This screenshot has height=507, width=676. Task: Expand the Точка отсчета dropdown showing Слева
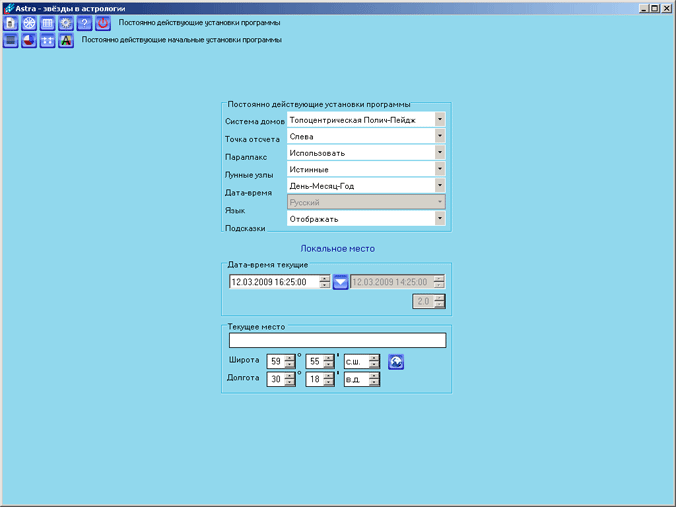pos(366,136)
